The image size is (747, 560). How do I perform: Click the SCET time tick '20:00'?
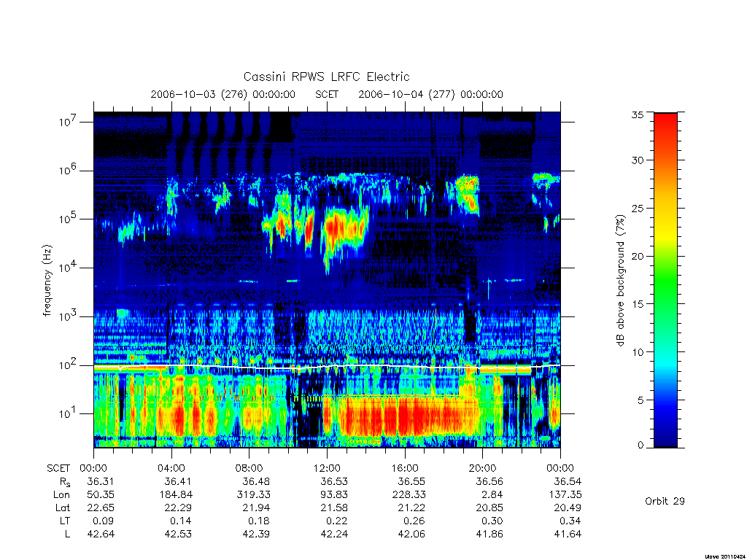point(482,468)
